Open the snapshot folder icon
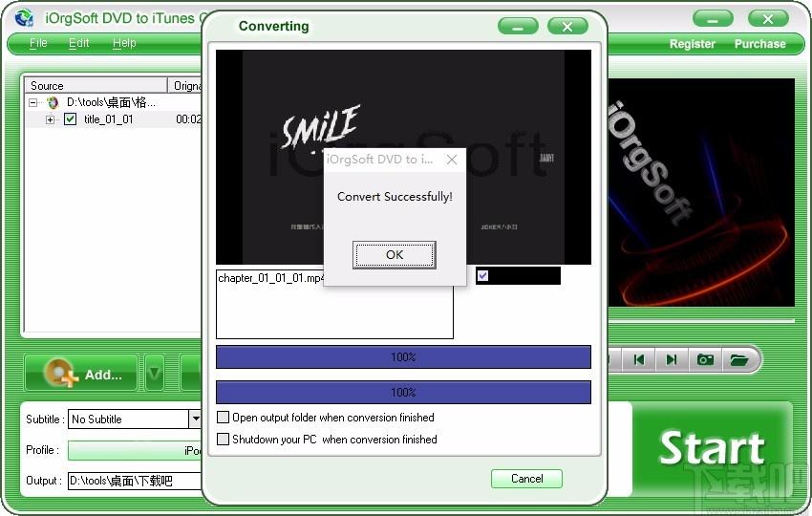 coord(739,359)
